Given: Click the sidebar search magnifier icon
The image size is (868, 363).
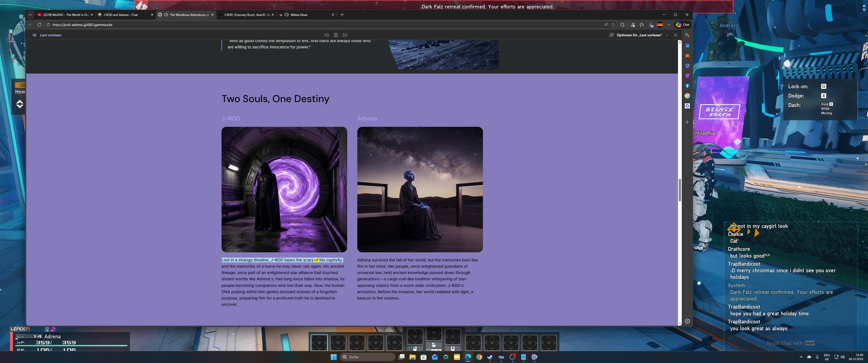Looking at the screenshot, I should tap(687, 35).
